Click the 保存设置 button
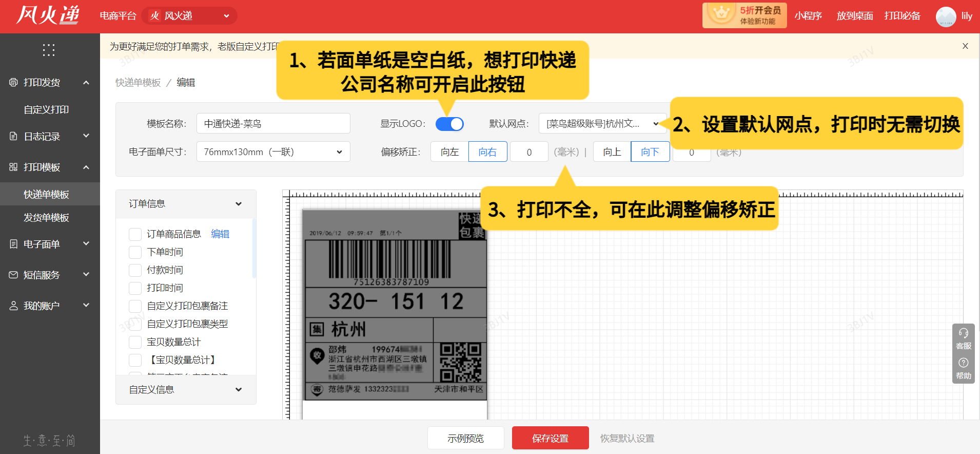The image size is (980, 454). click(551, 438)
